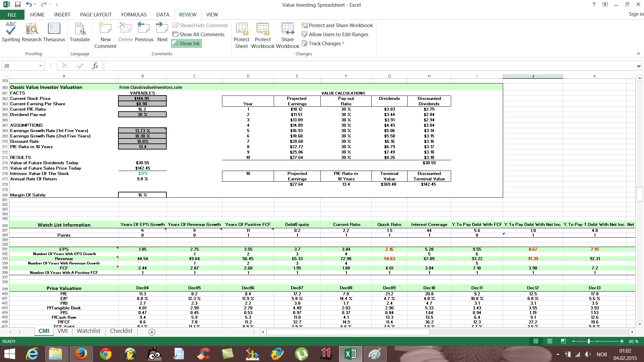644x362 pixels.
Task: Click the REVIEW ribbon tab
Action: pos(187,15)
